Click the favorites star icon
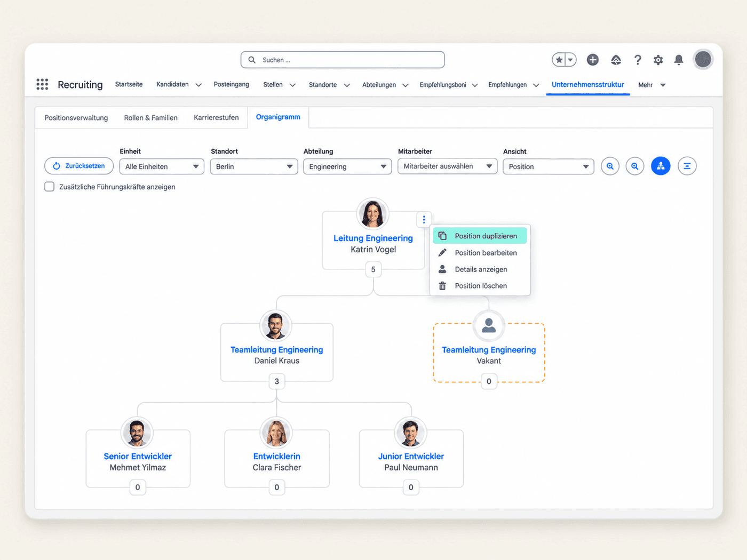This screenshot has height=560, width=747. [x=559, y=60]
